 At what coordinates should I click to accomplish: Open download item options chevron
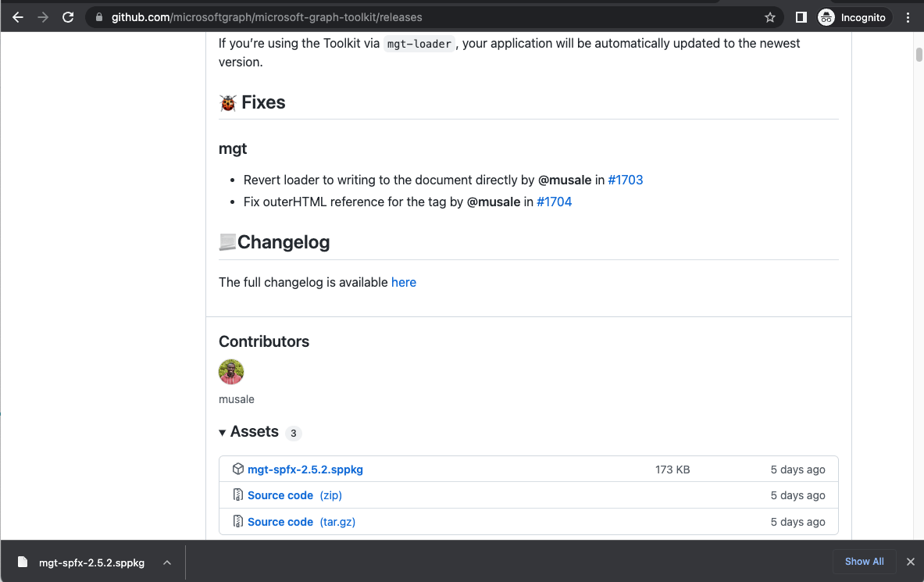pyautogui.click(x=167, y=562)
